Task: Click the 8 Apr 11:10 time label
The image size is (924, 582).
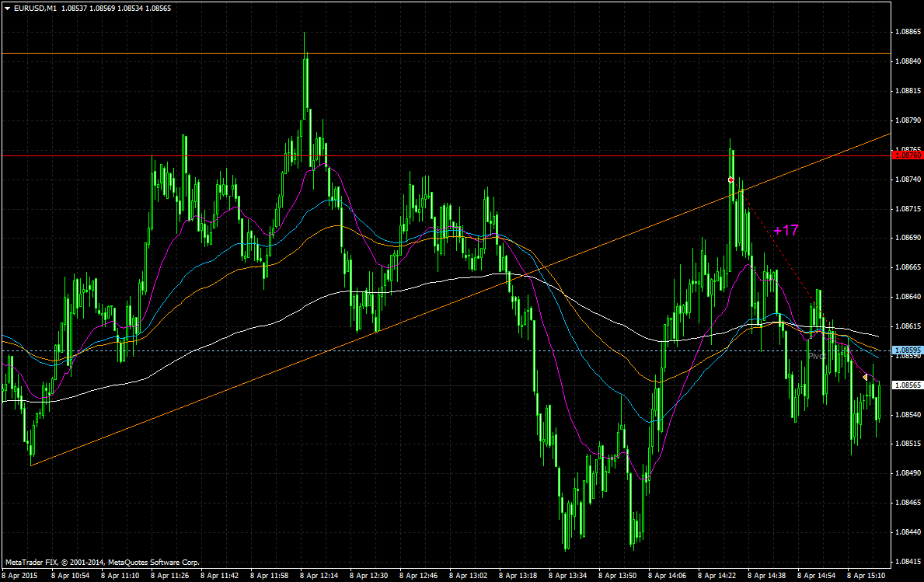Action: coord(120,576)
